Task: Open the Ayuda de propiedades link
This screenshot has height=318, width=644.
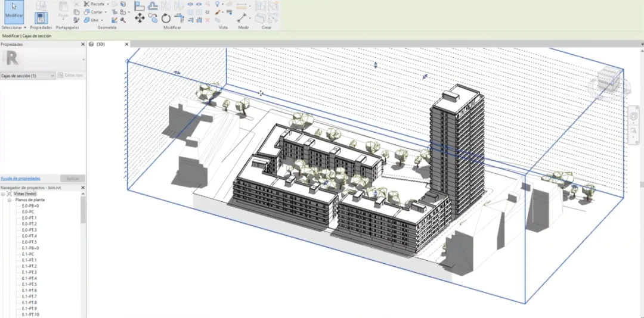Action: click(20, 179)
